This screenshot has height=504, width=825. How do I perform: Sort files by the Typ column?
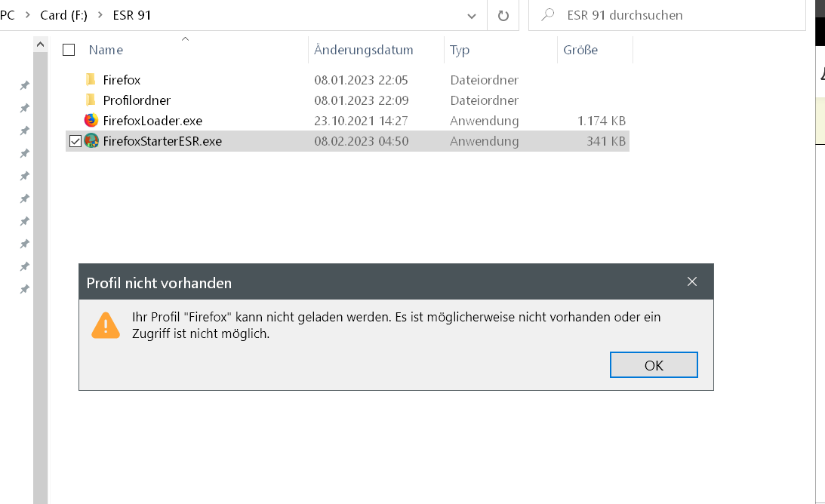[460, 50]
